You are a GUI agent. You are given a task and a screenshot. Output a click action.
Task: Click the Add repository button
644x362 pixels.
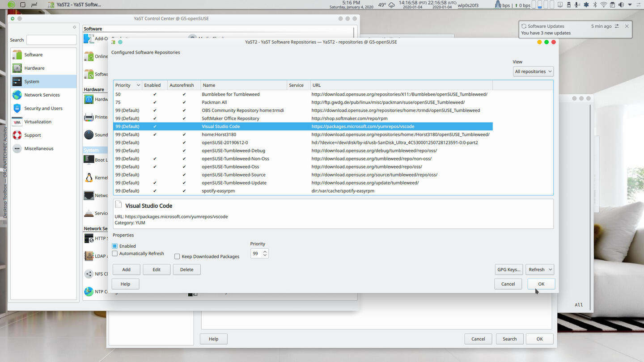(126, 269)
